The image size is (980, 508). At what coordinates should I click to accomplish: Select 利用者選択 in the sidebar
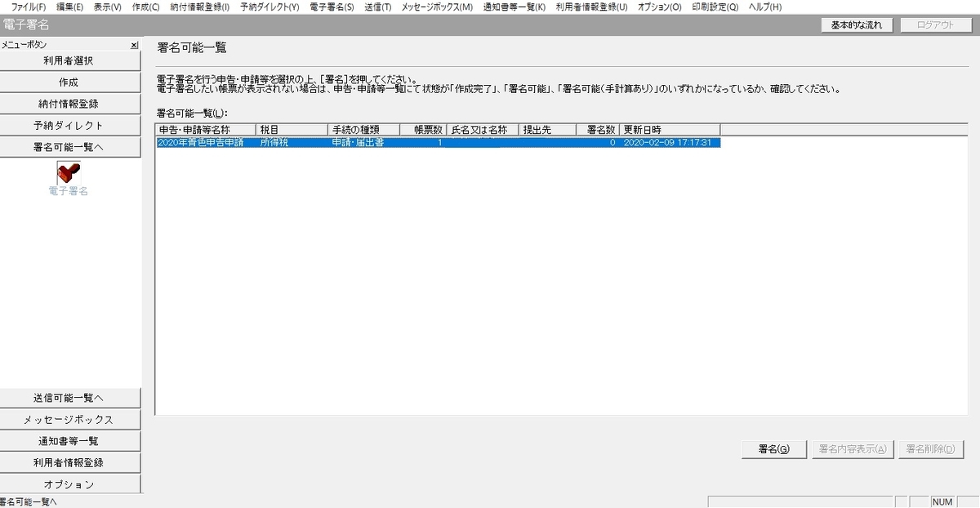coord(69,61)
